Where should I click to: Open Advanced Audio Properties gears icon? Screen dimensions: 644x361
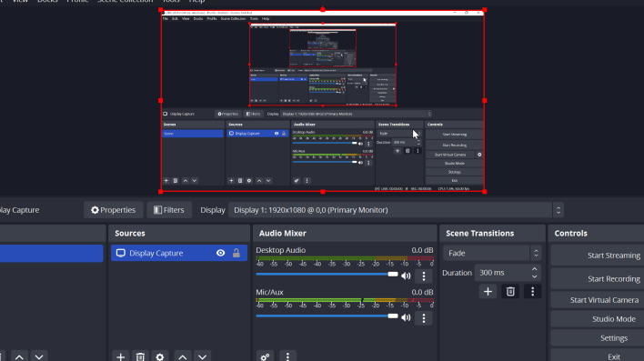pos(265,356)
